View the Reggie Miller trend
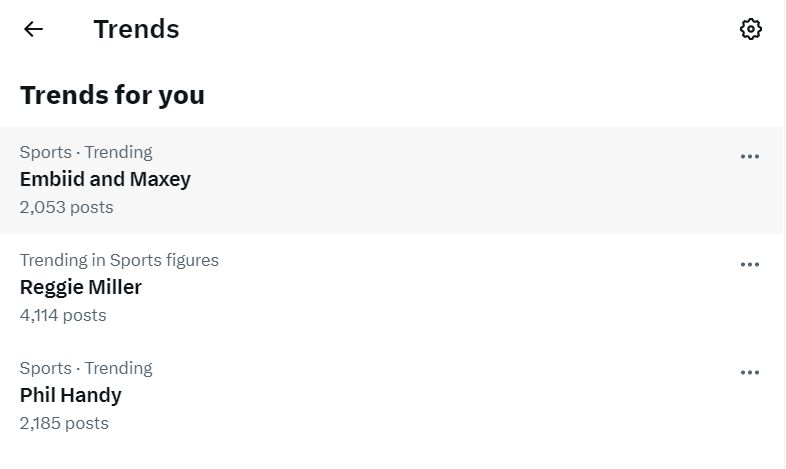 click(x=81, y=288)
